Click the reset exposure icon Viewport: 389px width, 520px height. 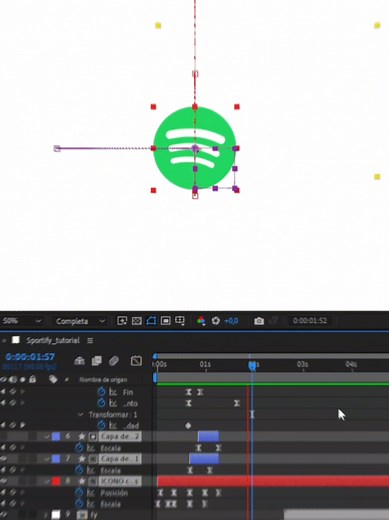tap(216, 321)
